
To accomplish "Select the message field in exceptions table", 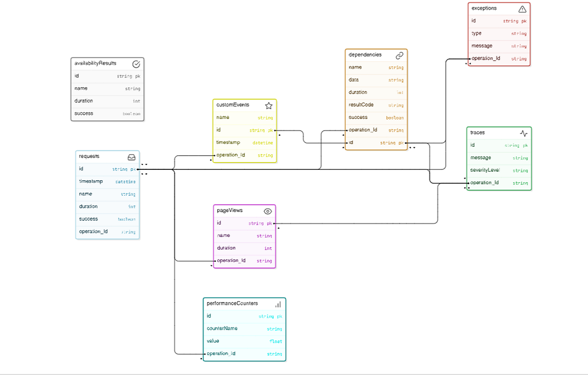I will point(498,46).
